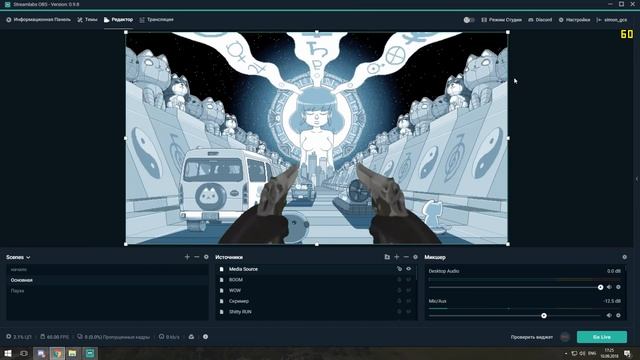640x360 pixels.
Task: Select the Основная scene
Action: tap(107, 280)
